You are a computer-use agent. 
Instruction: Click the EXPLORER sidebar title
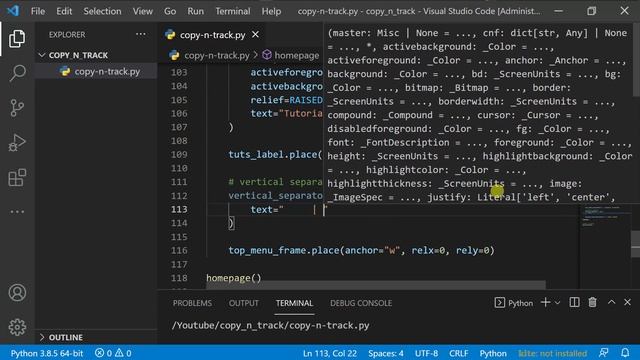coord(67,35)
